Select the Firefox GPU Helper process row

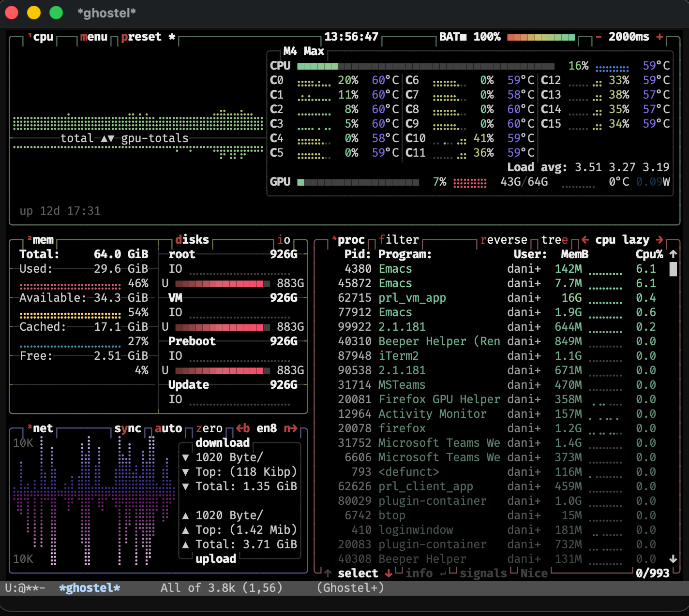point(497,399)
